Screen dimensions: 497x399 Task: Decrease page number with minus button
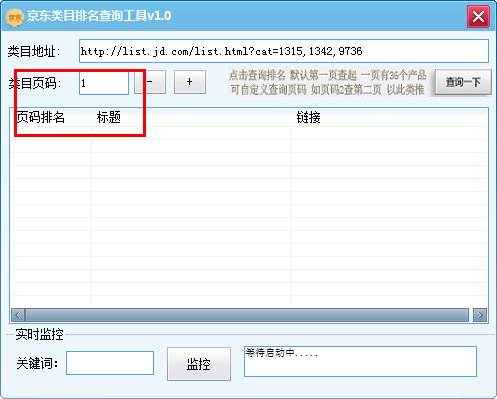[150, 82]
